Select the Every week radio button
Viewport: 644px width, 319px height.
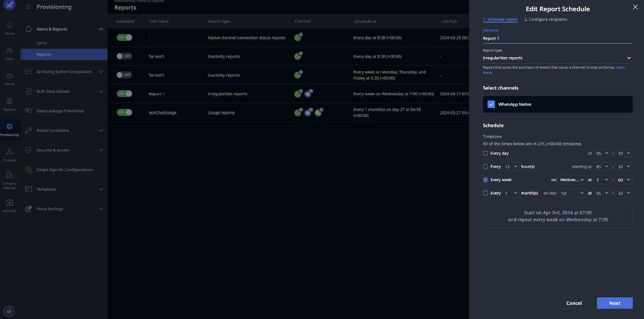(486, 180)
